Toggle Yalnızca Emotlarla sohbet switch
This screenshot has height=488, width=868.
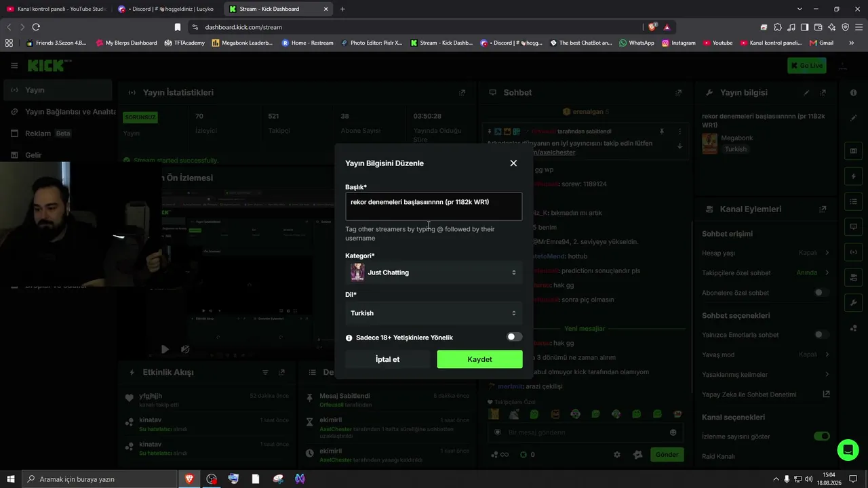point(821,335)
